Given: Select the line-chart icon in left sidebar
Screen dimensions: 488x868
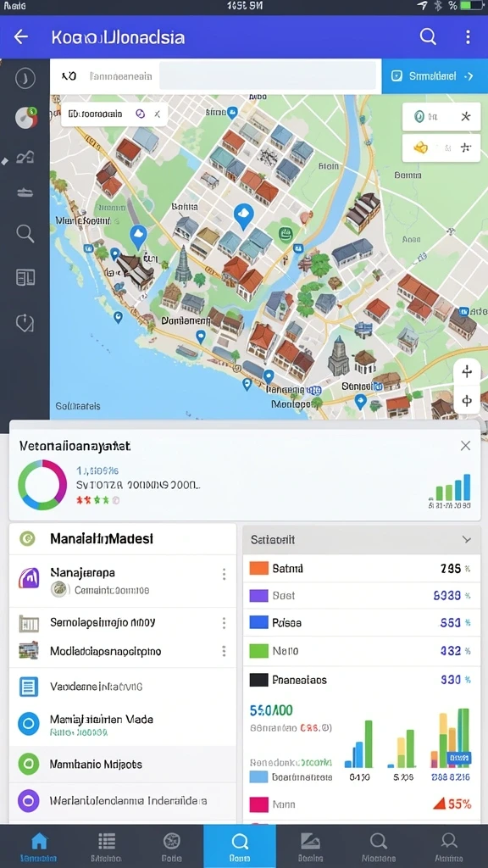Looking at the screenshot, I should coord(25,158).
